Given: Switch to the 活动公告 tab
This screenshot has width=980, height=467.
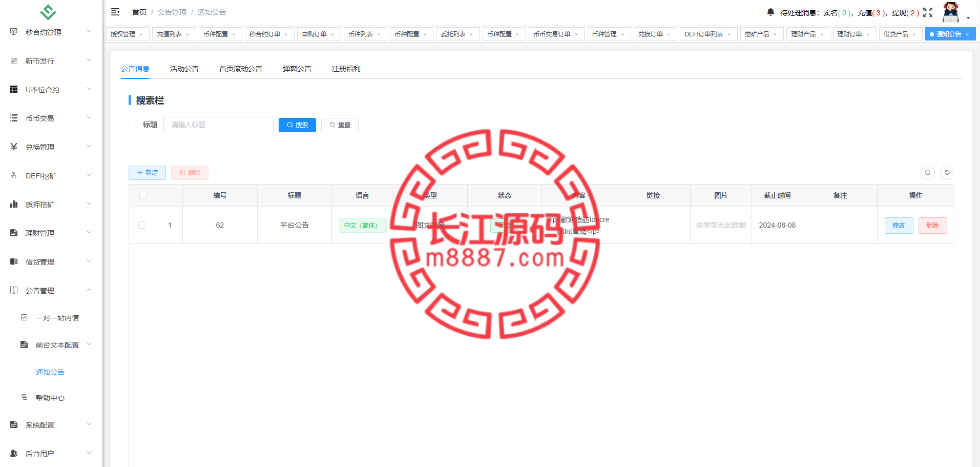Looking at the screenshot, I should 184,68.
